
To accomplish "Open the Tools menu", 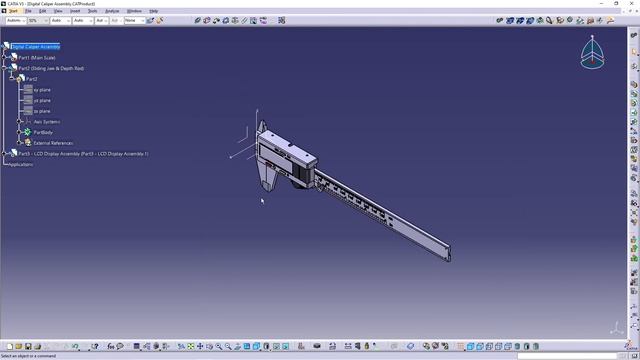I will 93,11.
